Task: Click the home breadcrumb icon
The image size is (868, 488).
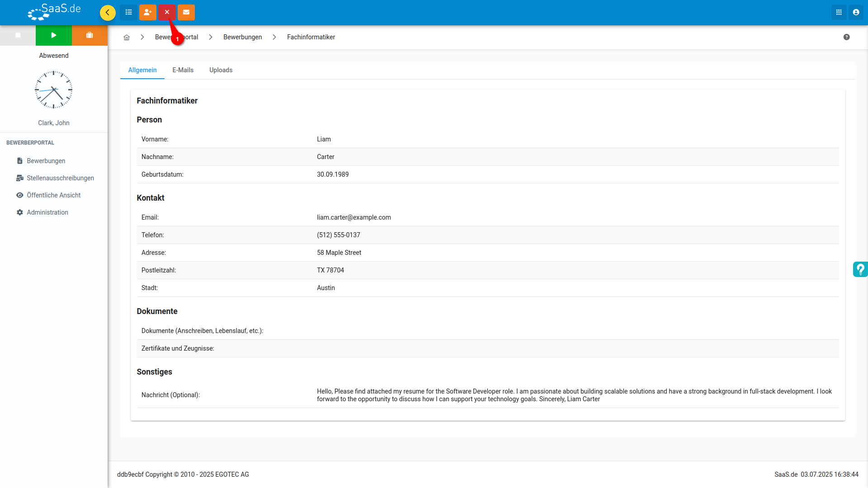Action: pos(127,38)
